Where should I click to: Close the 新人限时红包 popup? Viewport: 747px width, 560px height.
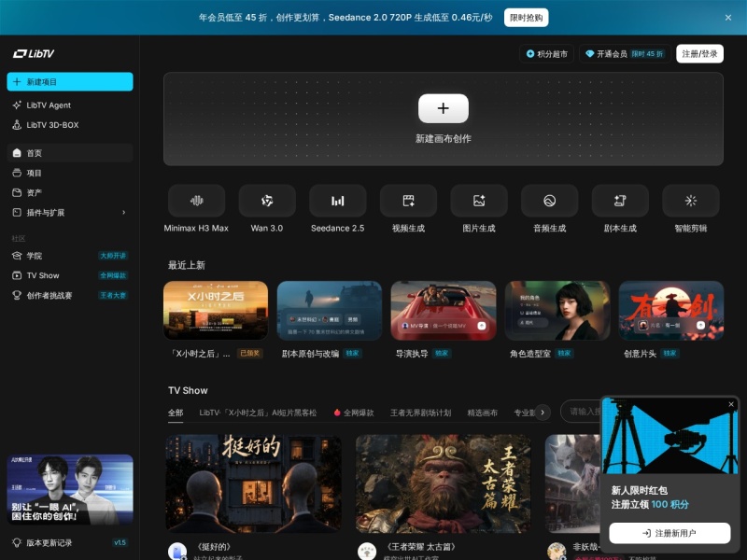[731, 404]
